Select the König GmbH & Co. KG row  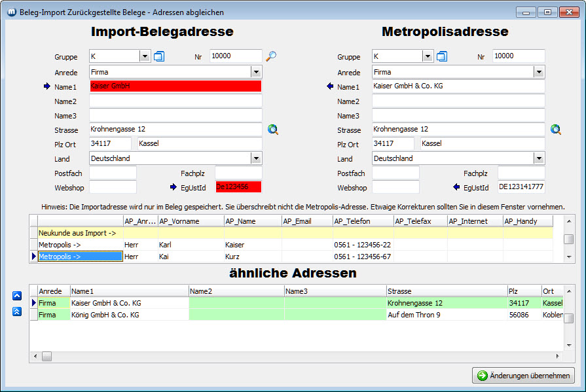click(x=105, y=315)
